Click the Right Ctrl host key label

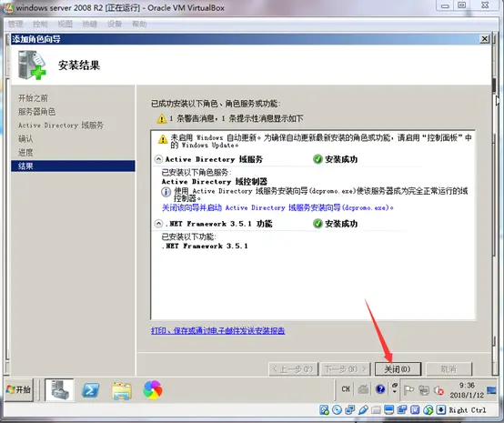point(468,410)
